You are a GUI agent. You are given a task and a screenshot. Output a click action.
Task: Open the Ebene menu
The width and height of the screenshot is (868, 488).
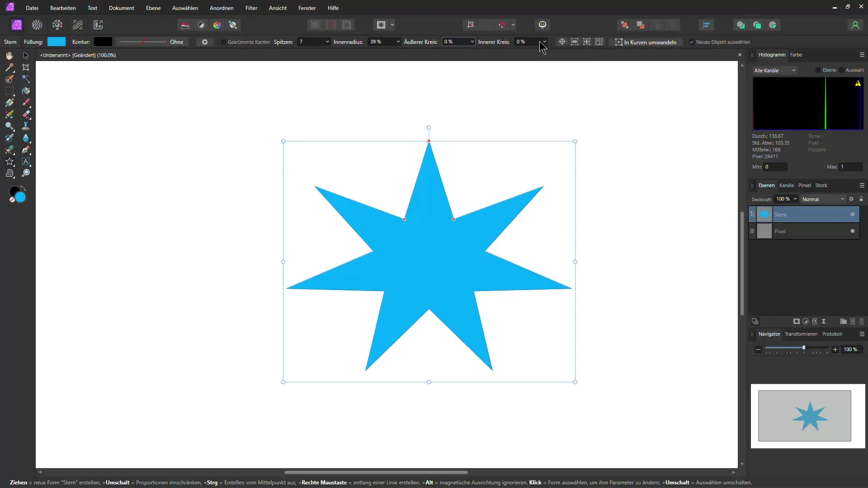click(x=153, y=8)
